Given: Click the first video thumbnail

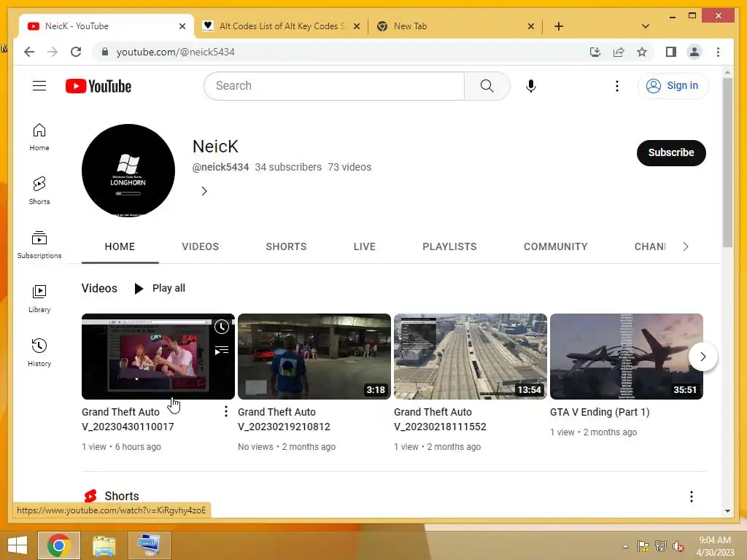Looking at the screenshot, I should point(158,356).
